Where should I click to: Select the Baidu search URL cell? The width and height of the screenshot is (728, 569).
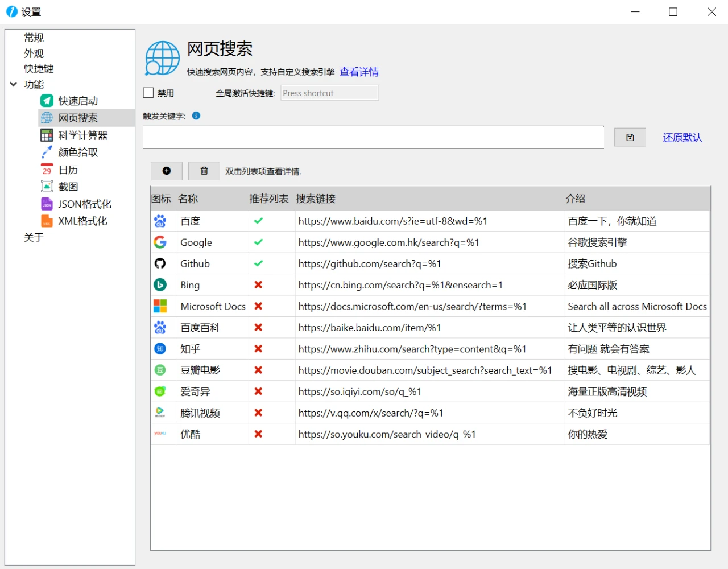[430, 221]
